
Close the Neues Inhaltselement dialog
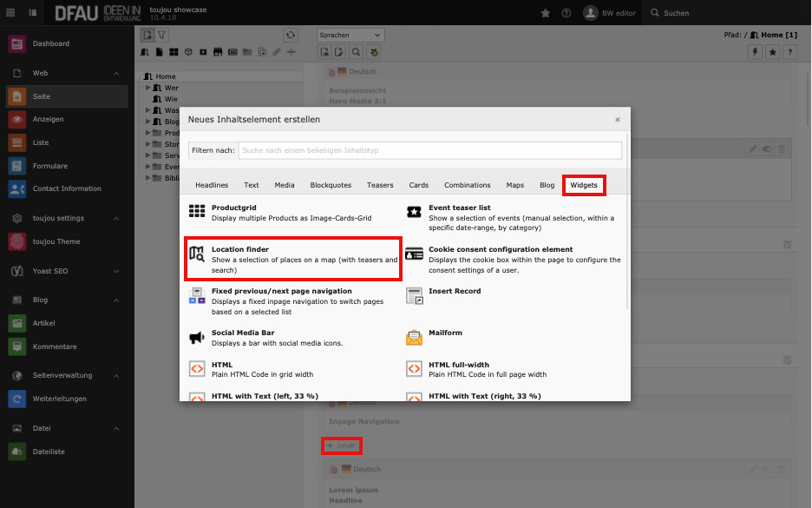(618, 120)
